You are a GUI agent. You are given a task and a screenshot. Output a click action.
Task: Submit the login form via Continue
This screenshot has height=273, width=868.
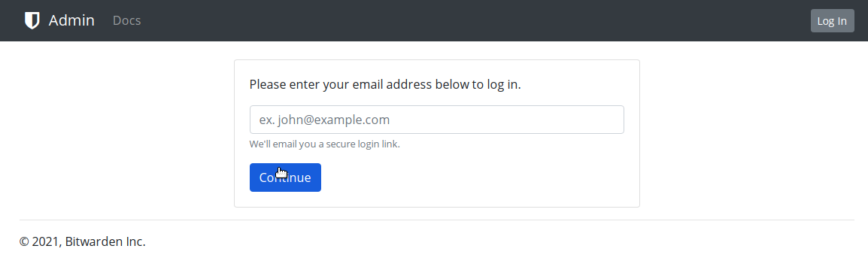tap(285, 177)
